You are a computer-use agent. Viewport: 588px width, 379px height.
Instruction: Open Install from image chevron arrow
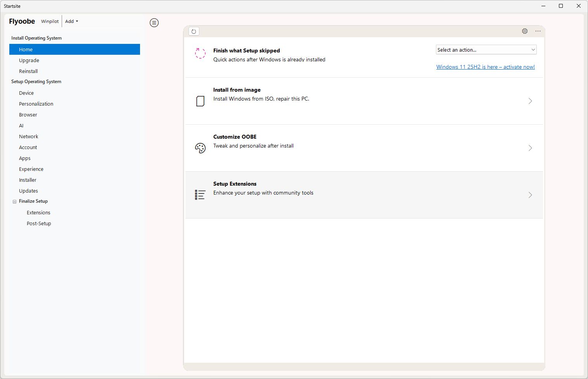(530, 101)
